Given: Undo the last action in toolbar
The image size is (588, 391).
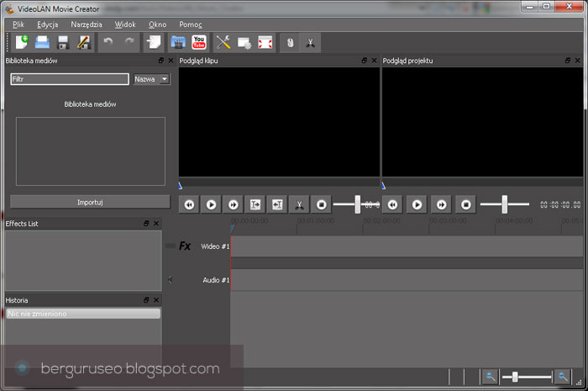Looking at the screenshot, I should [x=108, y=42].
